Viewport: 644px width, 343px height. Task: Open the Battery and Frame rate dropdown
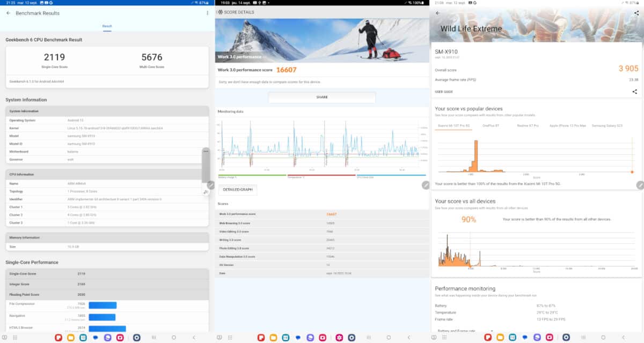[465, 331]
